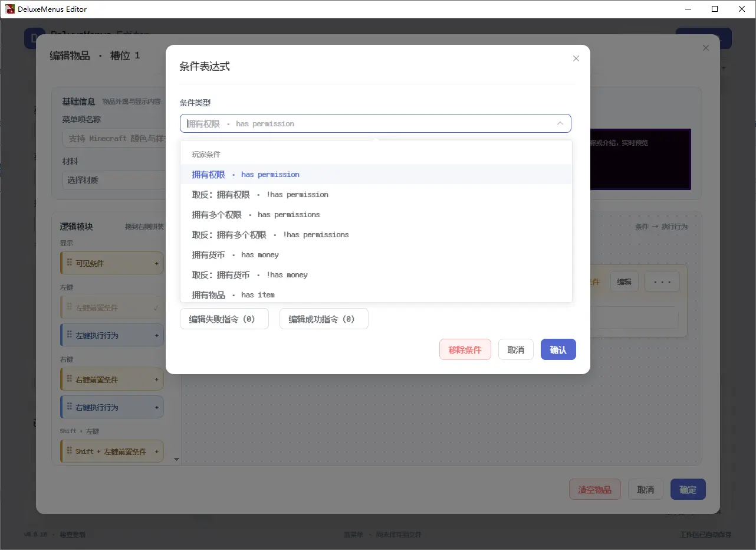Screen dimensions: 756x550
Task: Click the red 移除条件 button
Action: pos(465,349)
